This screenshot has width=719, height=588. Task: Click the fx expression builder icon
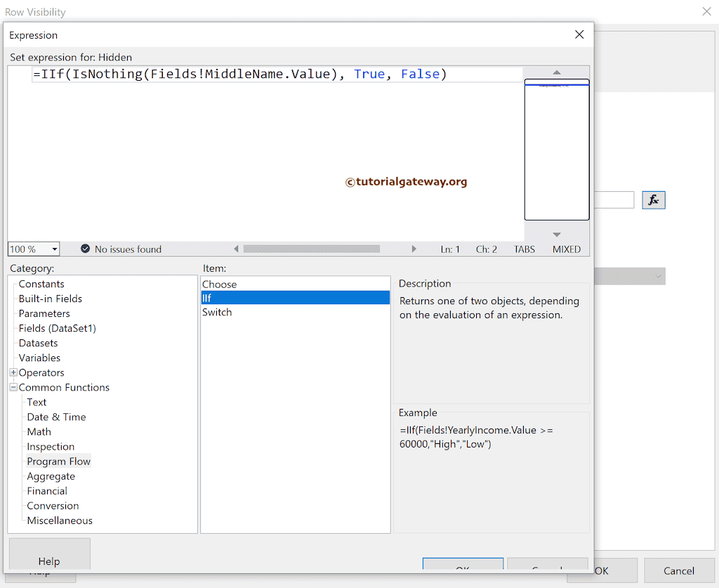653,200
